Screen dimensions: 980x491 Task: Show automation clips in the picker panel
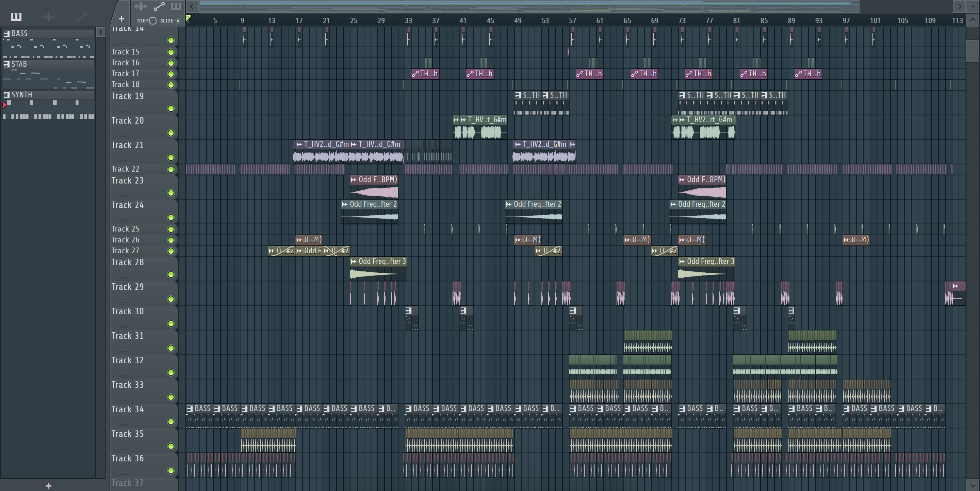81,17
